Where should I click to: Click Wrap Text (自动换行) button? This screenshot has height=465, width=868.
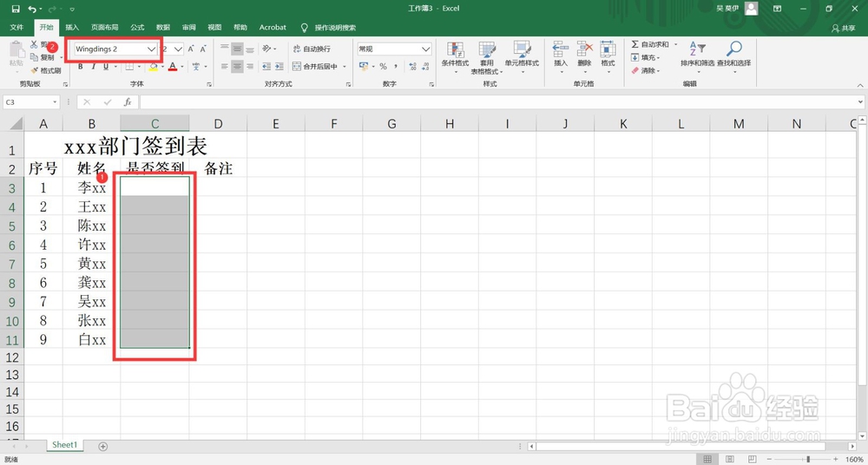(x=312, y=49)
